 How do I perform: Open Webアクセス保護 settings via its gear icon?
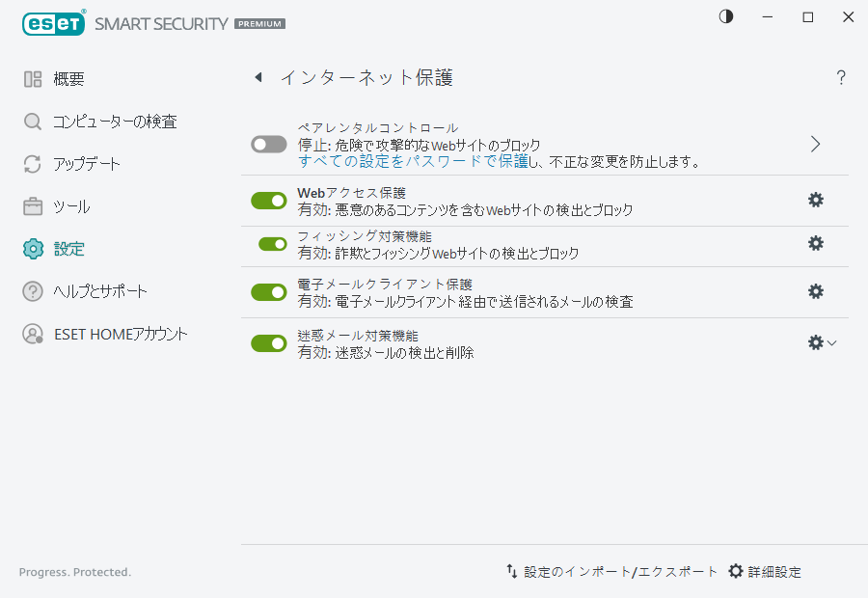click(x=815, y=200)
